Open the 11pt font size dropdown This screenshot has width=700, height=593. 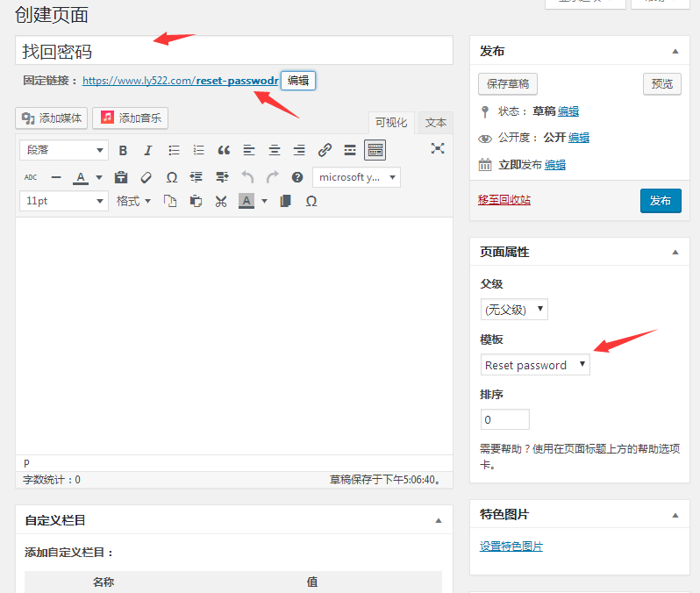(x=63, y=201)
